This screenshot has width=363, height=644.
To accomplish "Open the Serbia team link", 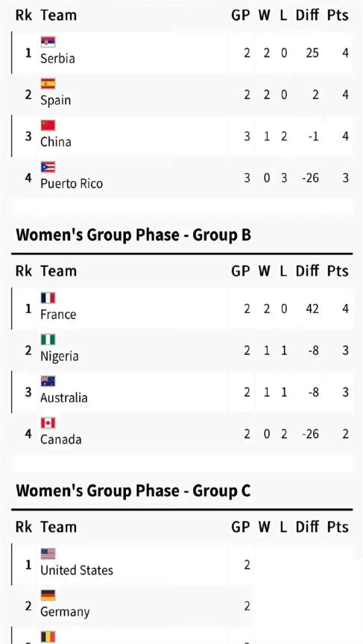I will pyautogui.click(x=57, y=58).
